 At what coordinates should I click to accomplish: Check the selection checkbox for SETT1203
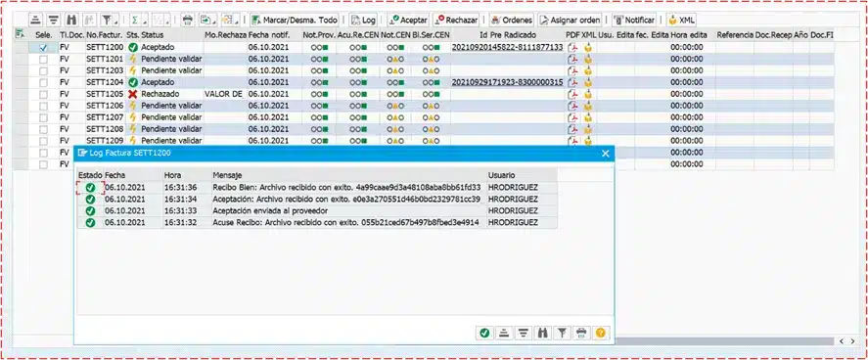point(43,70)
